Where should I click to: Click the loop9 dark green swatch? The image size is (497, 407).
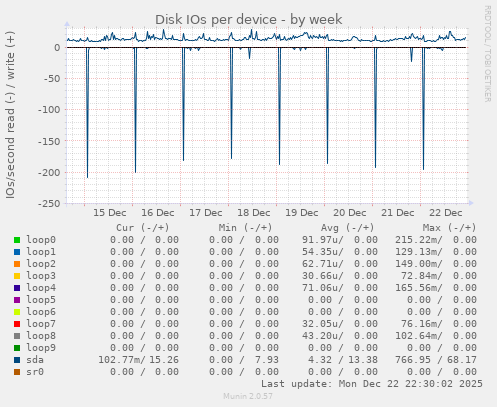tap(17, 348)
